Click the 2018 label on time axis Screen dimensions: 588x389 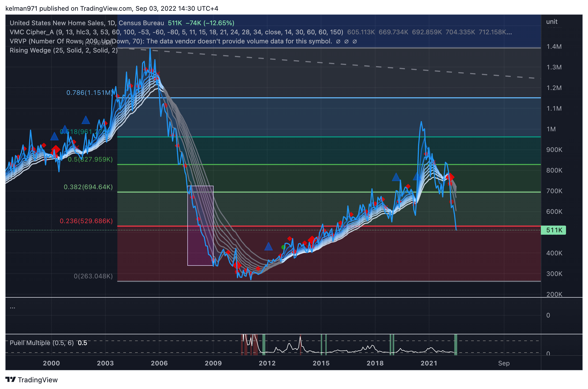click(x=375, y=363)
